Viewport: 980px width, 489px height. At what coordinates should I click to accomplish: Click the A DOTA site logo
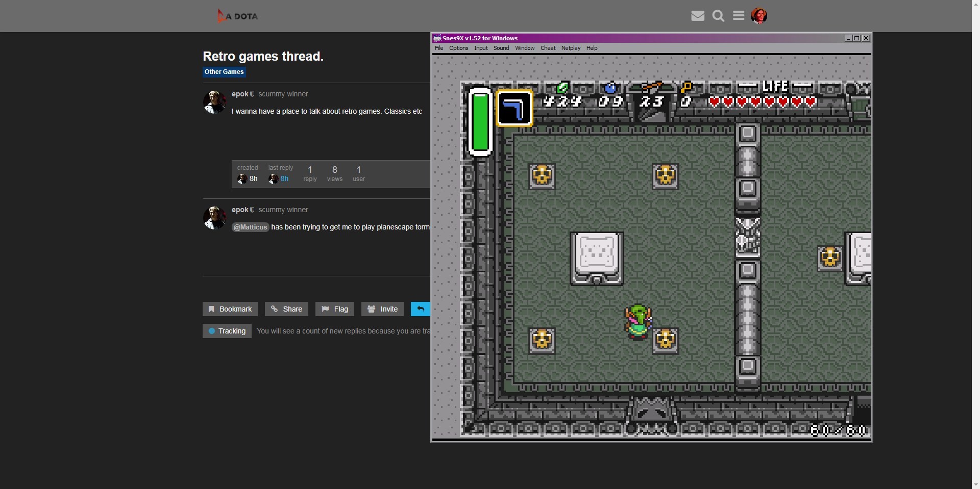(x=237, y=16)
